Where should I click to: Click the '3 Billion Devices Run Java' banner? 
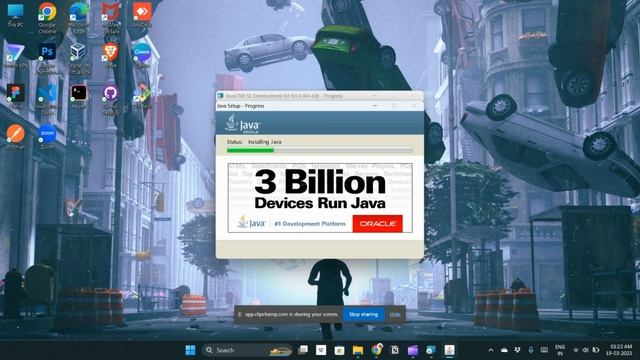320,198
